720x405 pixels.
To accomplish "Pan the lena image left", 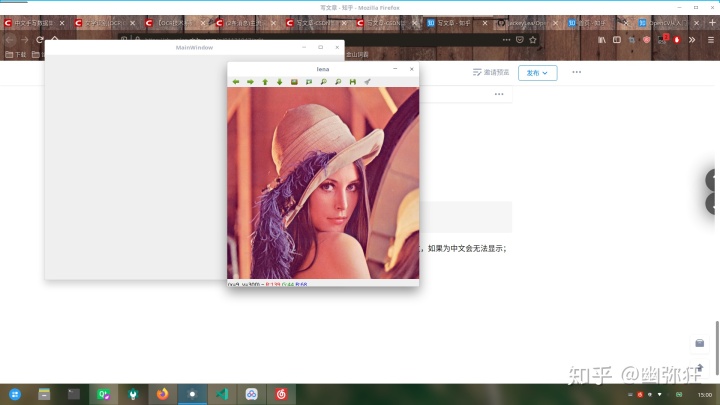I will click(x=236, y=82).
